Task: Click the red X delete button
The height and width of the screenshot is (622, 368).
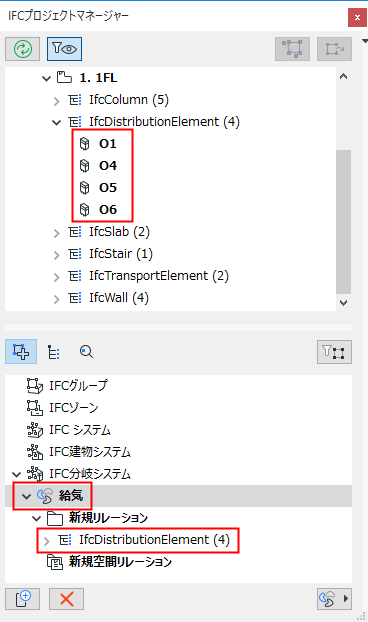Action: point(67,599)
